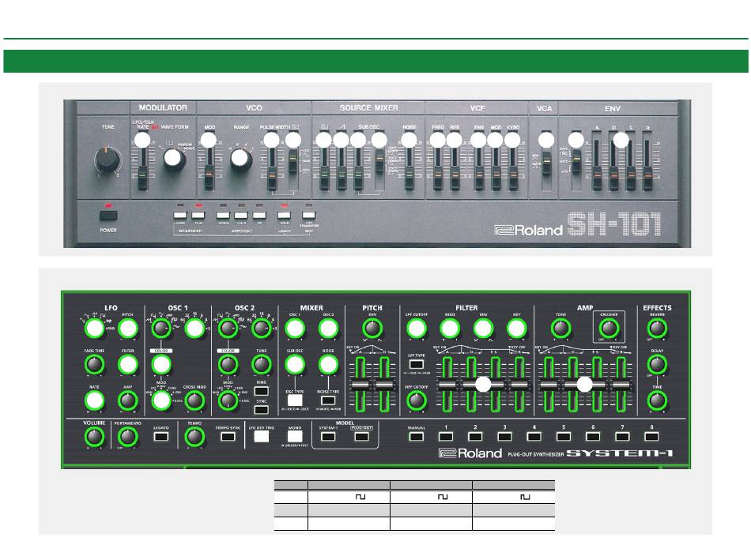Click the System-1 mixer SUB OSC knob
751x560 pixels.
(295, 365)
